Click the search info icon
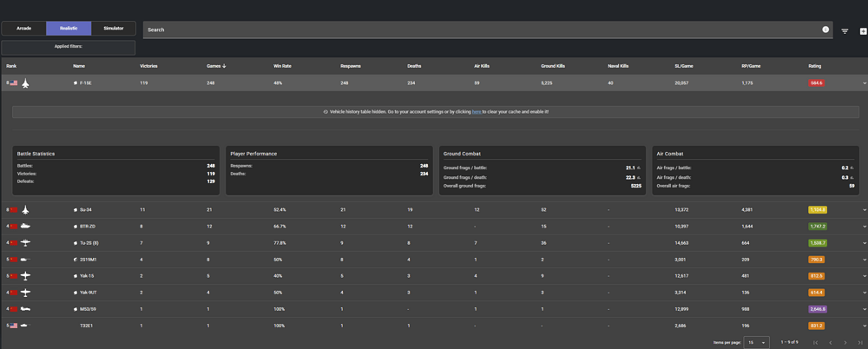 pyautogui.click(x=825, y=30)
